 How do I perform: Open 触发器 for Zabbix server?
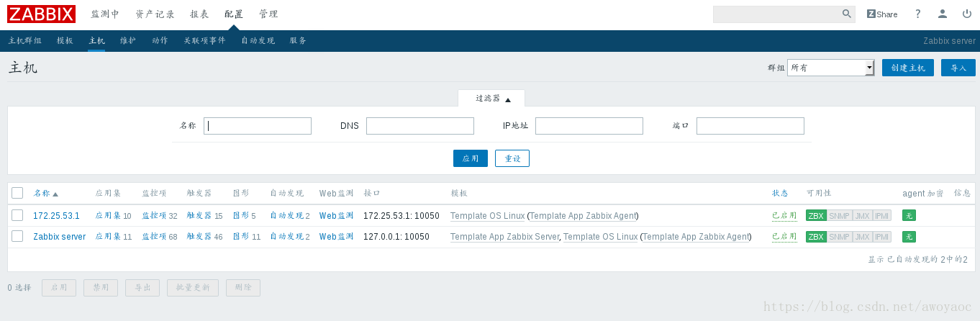(199, 237)
